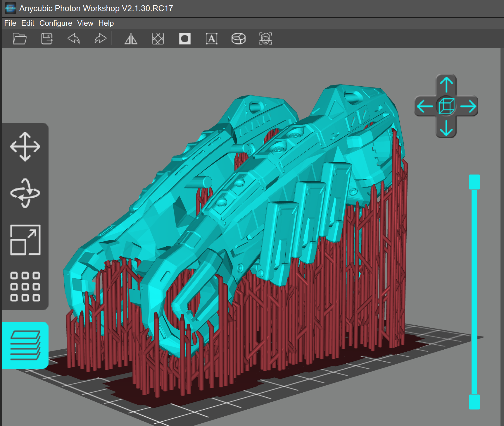
Task: Undo the last action
Action: click(74, 39)
